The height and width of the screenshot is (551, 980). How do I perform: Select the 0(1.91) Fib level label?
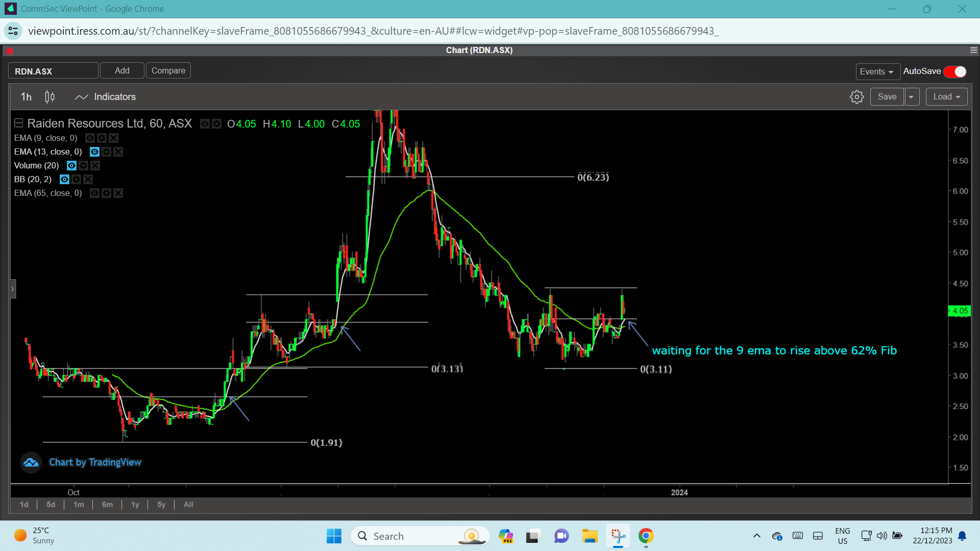[326, 442]
